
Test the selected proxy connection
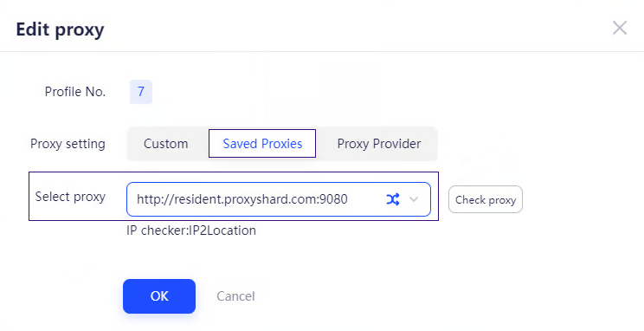(x=486, y=199)
